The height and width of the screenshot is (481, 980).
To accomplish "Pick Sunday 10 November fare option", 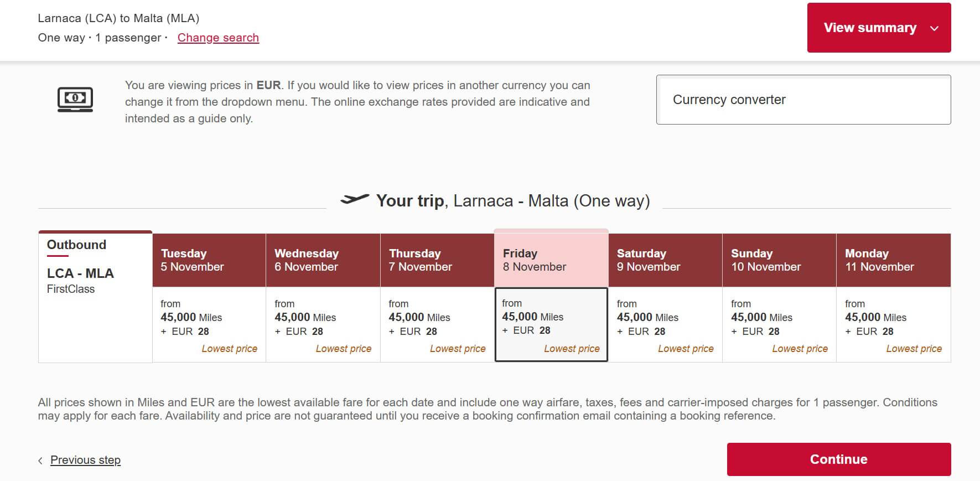I will (x=779, y=325).
